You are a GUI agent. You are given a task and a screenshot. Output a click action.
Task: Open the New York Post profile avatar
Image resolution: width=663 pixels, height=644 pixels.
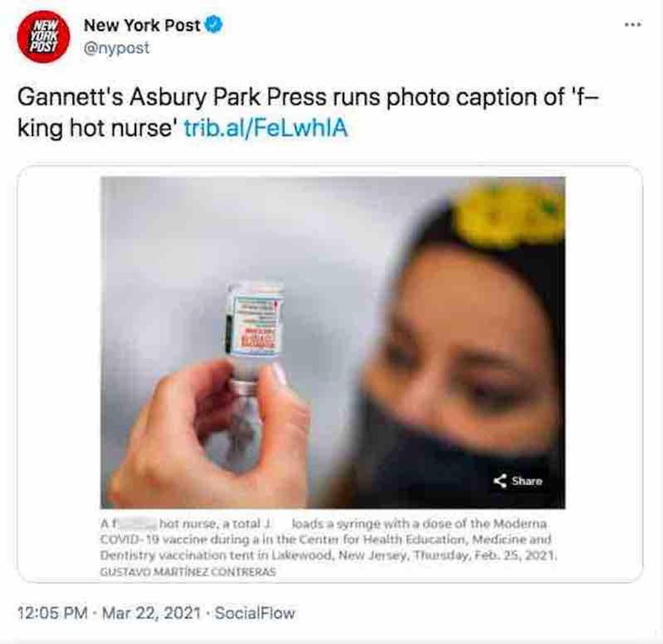click(43, 37)
